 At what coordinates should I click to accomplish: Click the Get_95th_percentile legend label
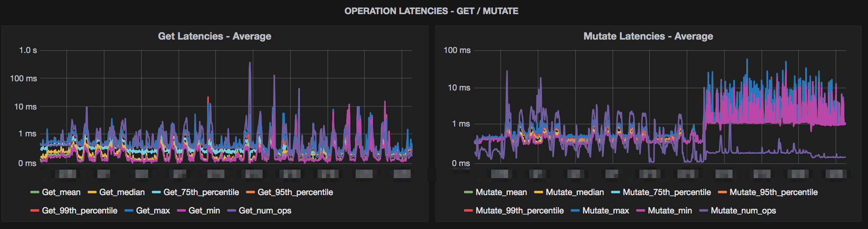pos(295,192)
